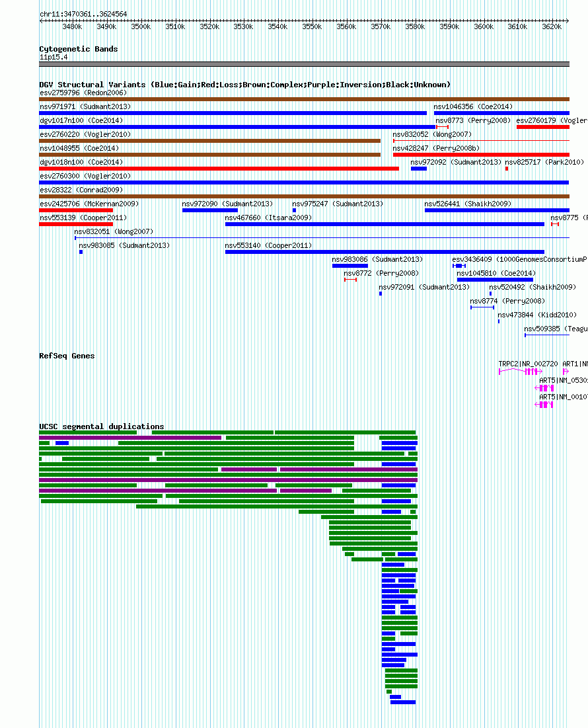
Task: Open nsv1048955 (Coe2014) details
Action: (79, 149)
